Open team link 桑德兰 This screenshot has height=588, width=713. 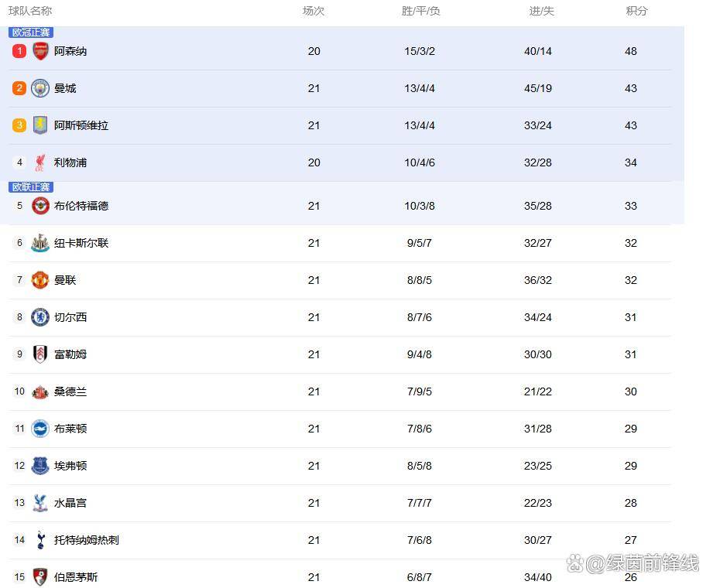(70, 391)
